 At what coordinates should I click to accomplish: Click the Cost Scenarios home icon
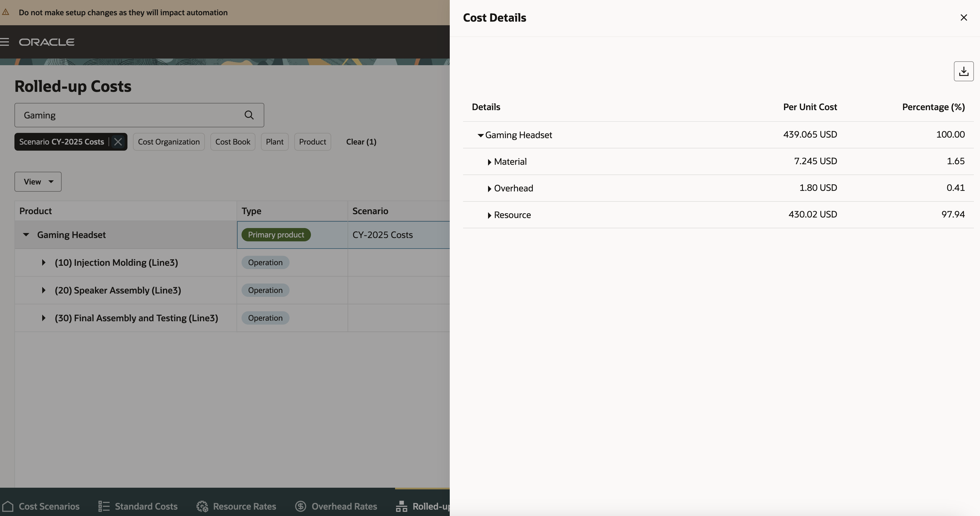(8, 506)
